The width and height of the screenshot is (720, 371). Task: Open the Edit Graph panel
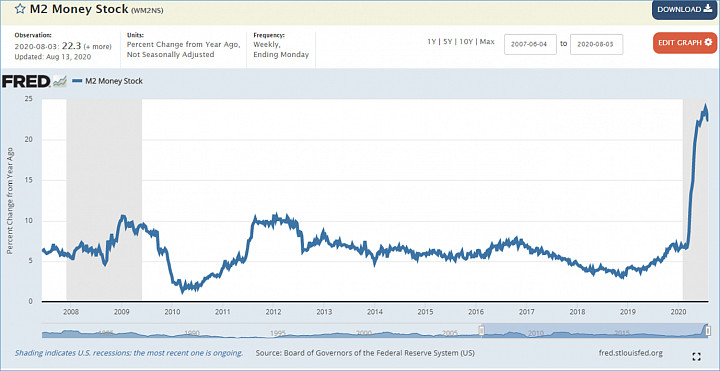tap(685, 43)
